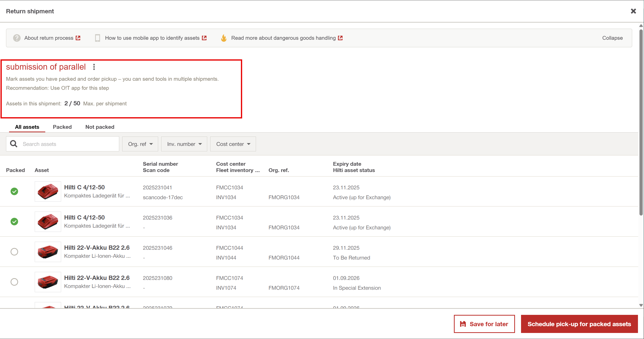The width and height of the screenshot is (644, 339).
Task: Click the Search assets input field
Action: pyautogui.click(x=68, y=144)
